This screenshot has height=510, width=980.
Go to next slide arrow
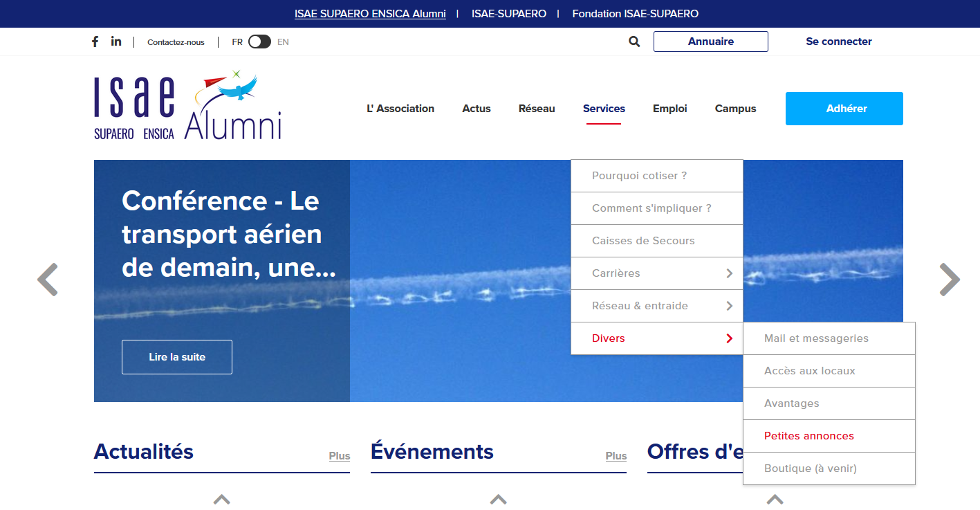click(x=950, y=280)
